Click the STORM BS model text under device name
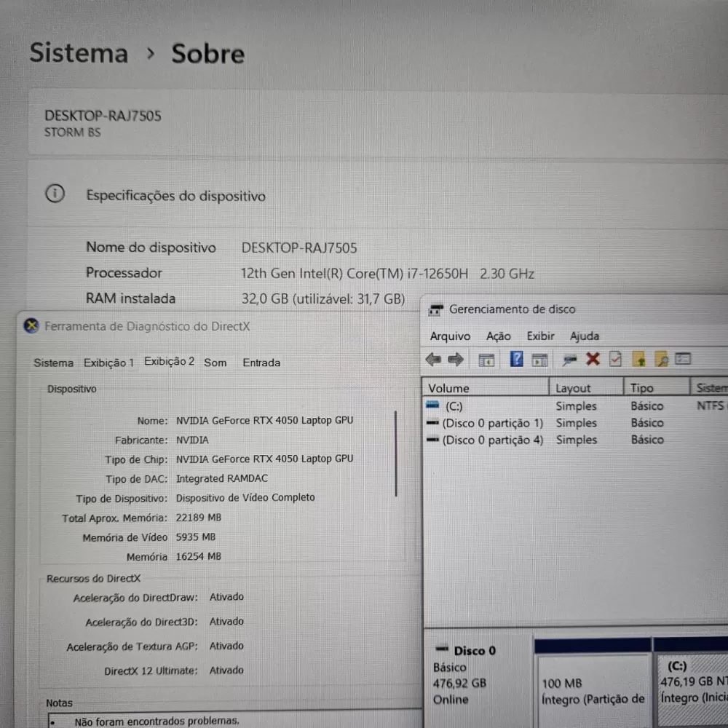 (x=72, y=132)
